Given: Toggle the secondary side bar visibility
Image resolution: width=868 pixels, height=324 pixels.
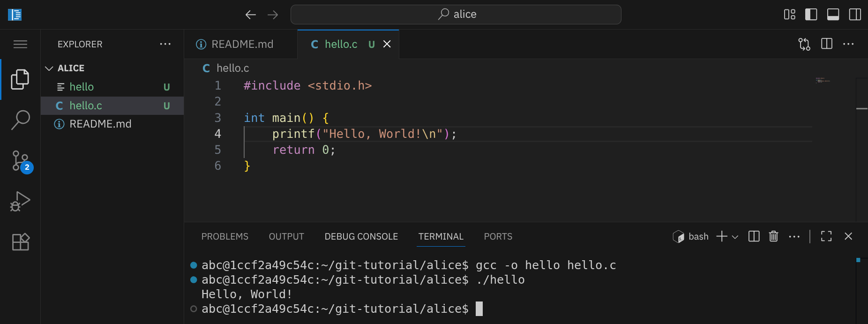Looking at the screenshot, I should coord(855,15).
